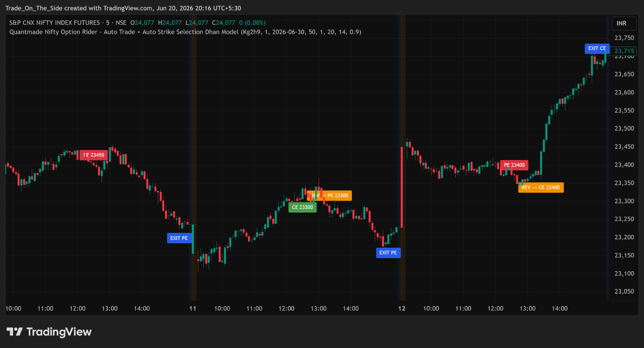The height and width of the screenshot is (348, 644).
Task: Click the REV → CE 23400 label
Action: 541,188
